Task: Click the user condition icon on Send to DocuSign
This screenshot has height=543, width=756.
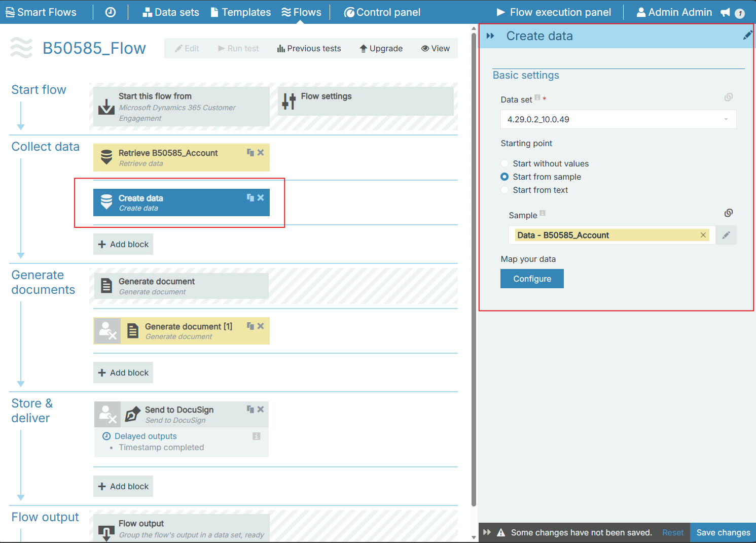Action: tap(107, 414)
